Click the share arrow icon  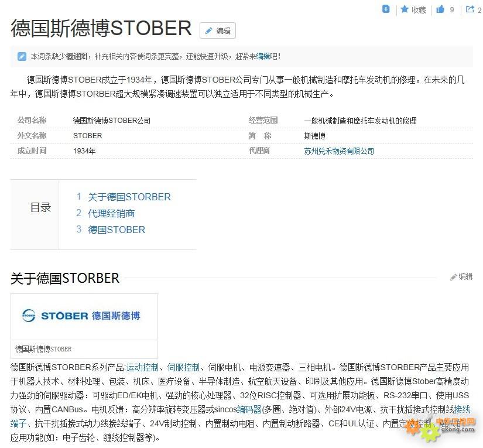pos(470,9)
